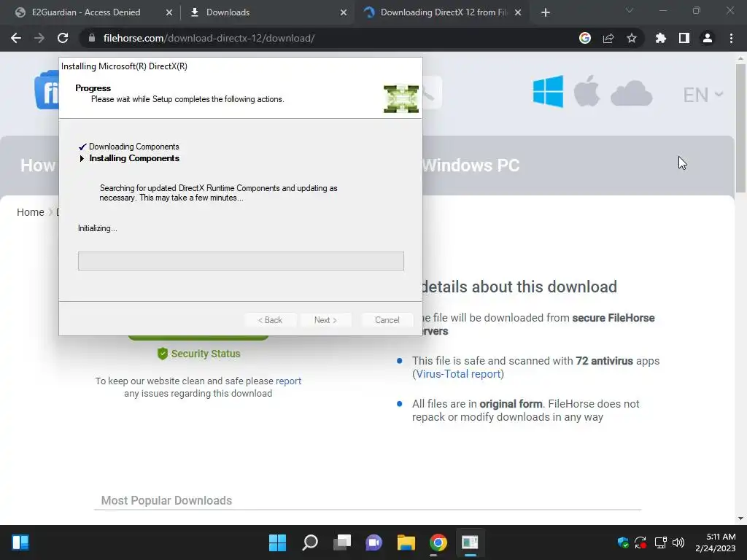Switch to Chrome on taskbar

(x=438, y=542)
